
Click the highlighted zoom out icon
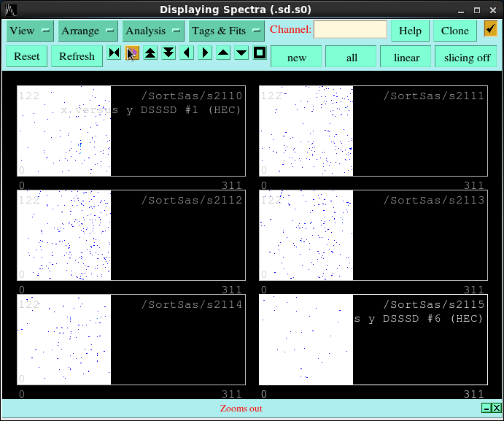pos(132,53)
